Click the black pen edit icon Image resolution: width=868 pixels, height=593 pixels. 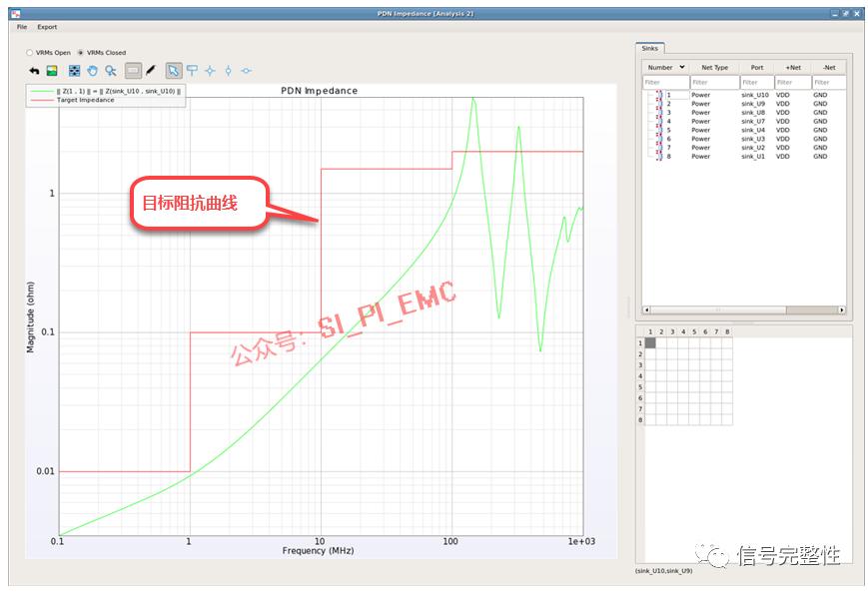coord(151,70)
